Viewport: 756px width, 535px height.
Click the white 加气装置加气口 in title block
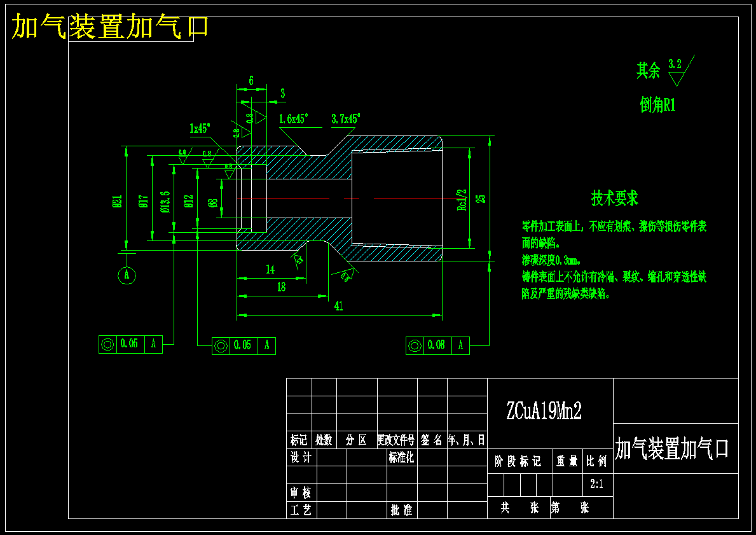672,448
